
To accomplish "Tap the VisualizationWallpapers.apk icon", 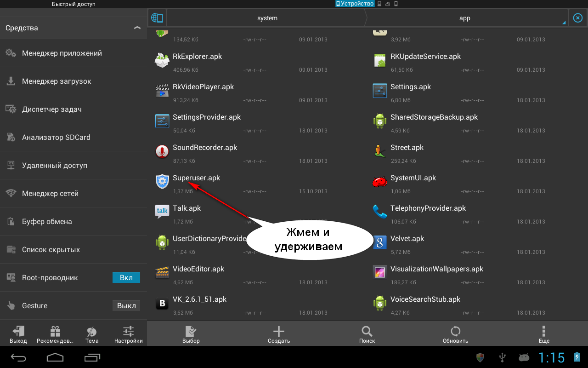I will coord(379,273).
